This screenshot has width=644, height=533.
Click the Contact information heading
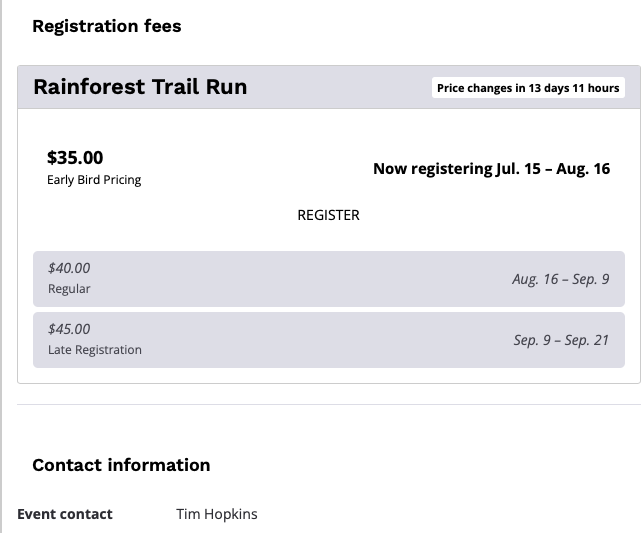point(121,465)
